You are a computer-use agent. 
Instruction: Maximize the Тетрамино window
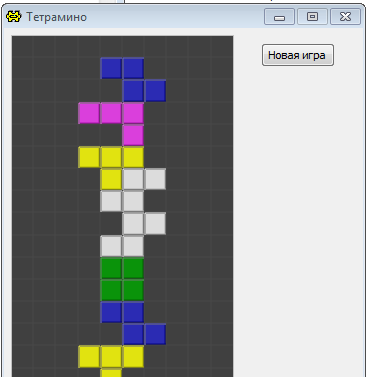coord(312,17)
